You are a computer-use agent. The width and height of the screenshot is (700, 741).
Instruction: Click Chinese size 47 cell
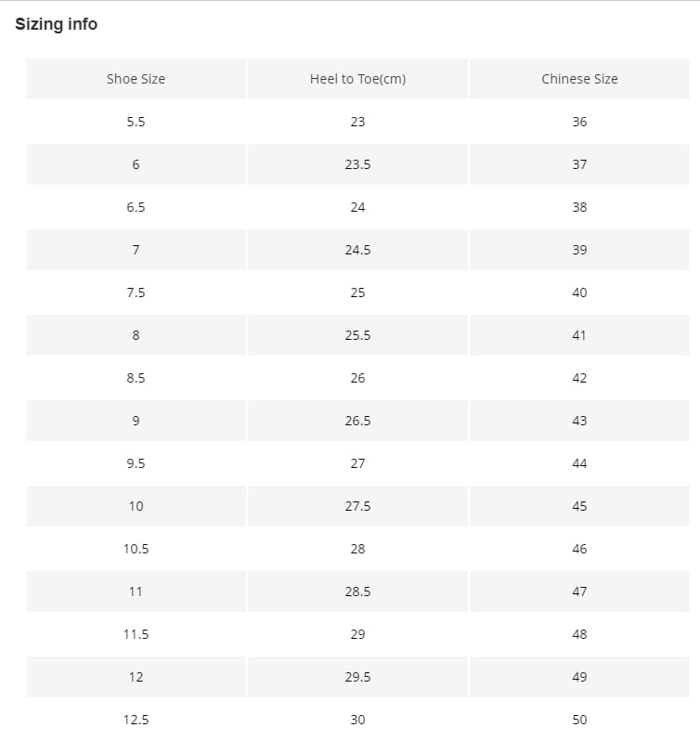click(x=579, y=591)
